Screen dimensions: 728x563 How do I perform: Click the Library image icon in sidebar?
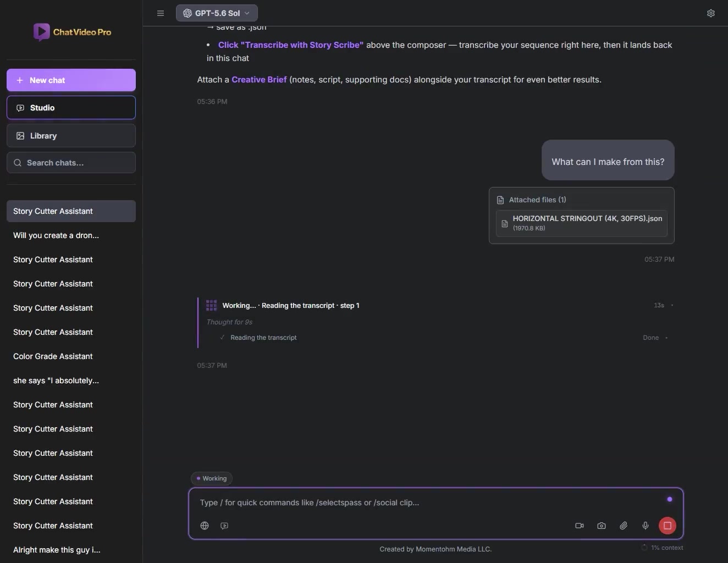tap(20, 136)
